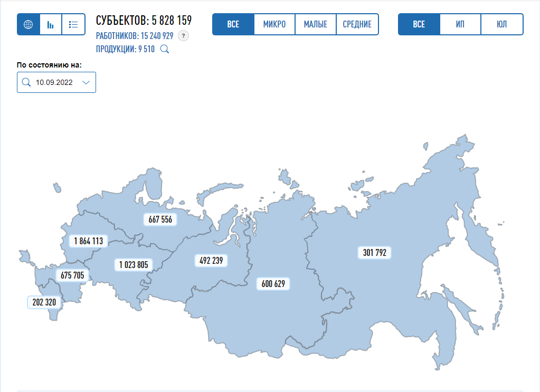Click the 1 864 113 region label
Screen dimensions: 540x392
click(x=88, y=241)
